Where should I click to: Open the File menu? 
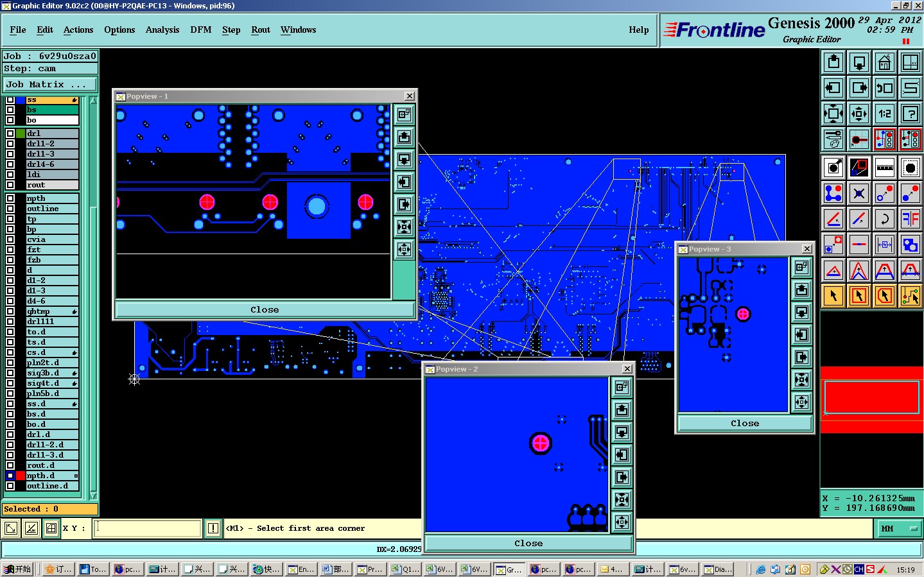18,30
